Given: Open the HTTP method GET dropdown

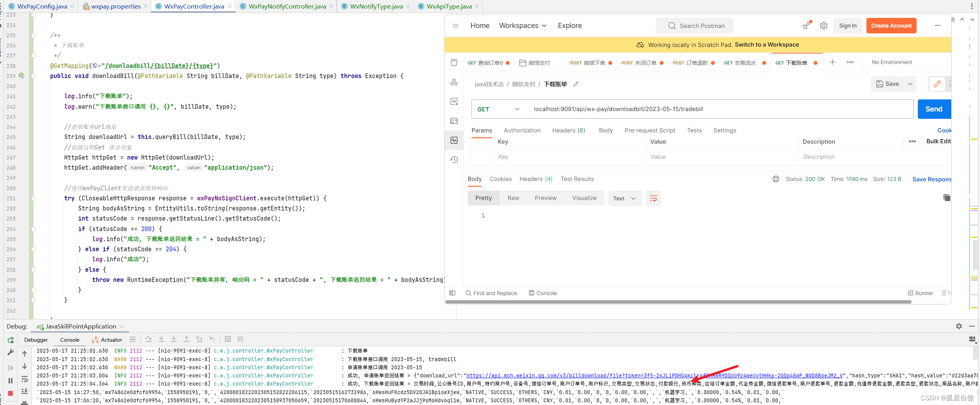Looking at the screenshot, I should coord(499,110).
